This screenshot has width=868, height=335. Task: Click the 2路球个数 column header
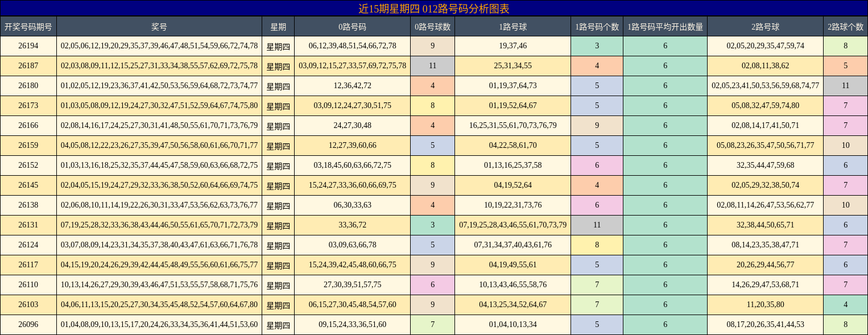tap(845, 27)
